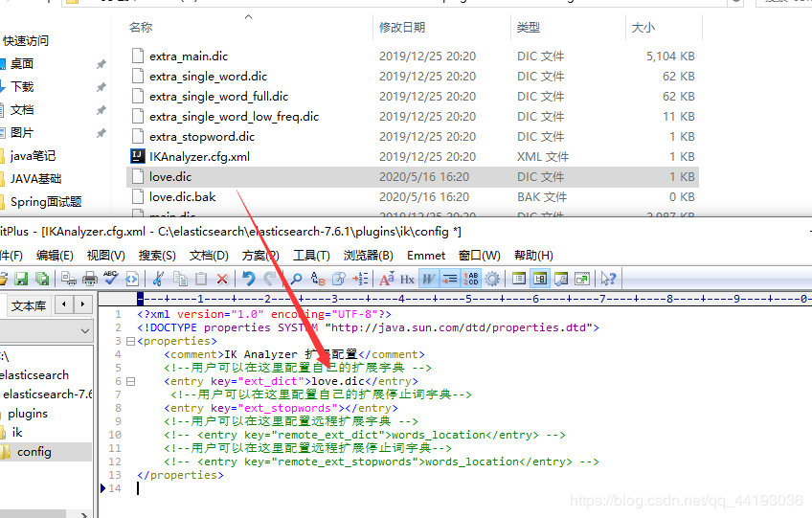The width and height of the screenshot is (812, 518).
Task: Open the 工具(T) menu
Action: pyautogui.click(x=311, y=256)
